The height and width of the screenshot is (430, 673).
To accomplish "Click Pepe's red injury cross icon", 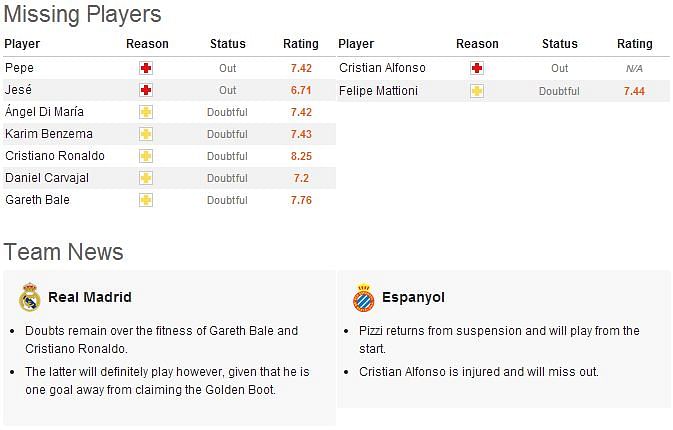I will [146, 68].
